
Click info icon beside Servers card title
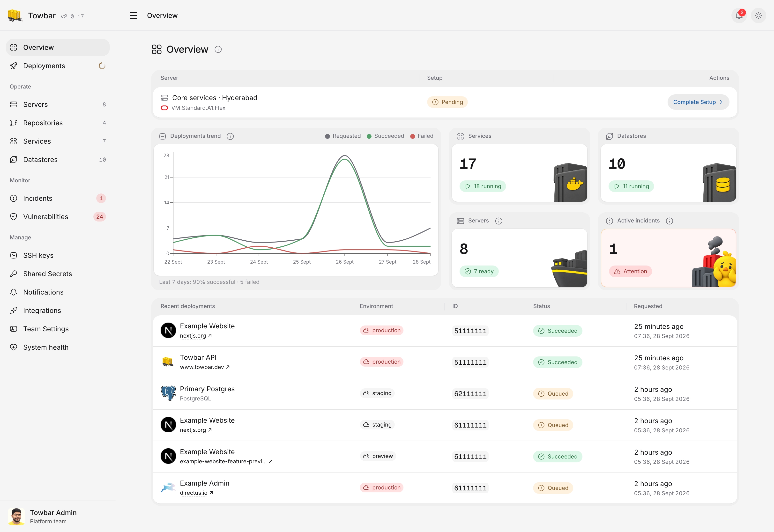click(499, 221)
